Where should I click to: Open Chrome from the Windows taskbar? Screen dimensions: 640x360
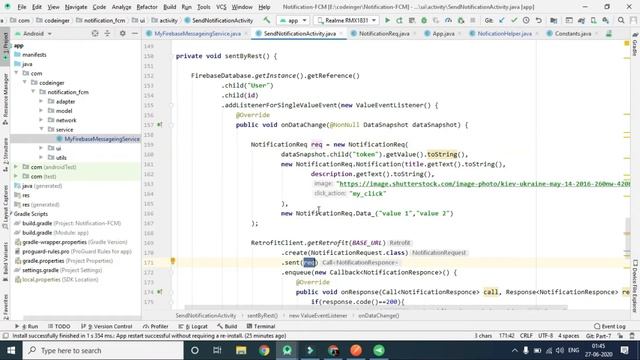(x=264, y=350)
